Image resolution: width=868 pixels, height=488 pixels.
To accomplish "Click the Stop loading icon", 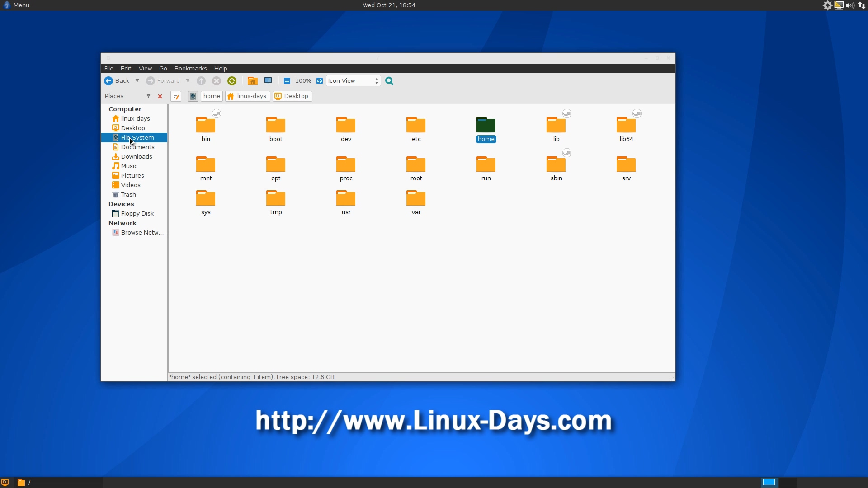I will click(217, 81).
